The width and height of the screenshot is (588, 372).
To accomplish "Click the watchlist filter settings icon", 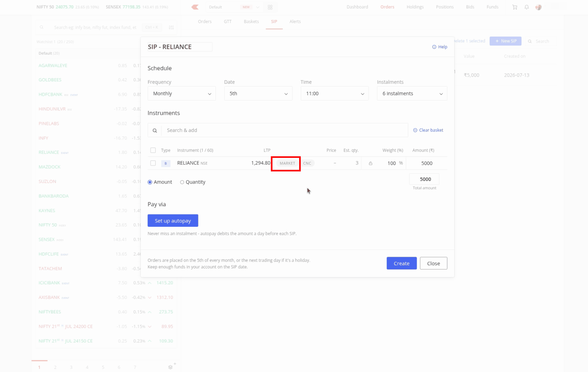I will point(171,28).
